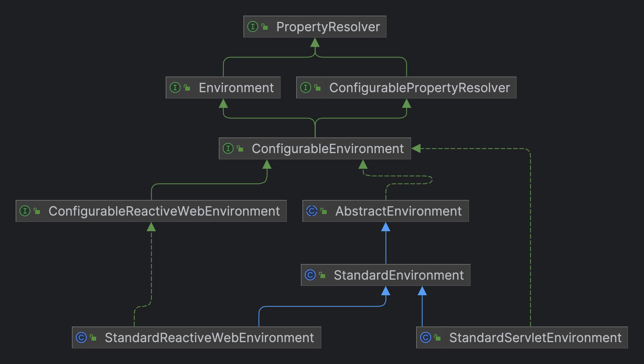Screen dimensions: 644x364
Task: Select the ConfigurableEnvironment label text
Action: pos(327,149)
